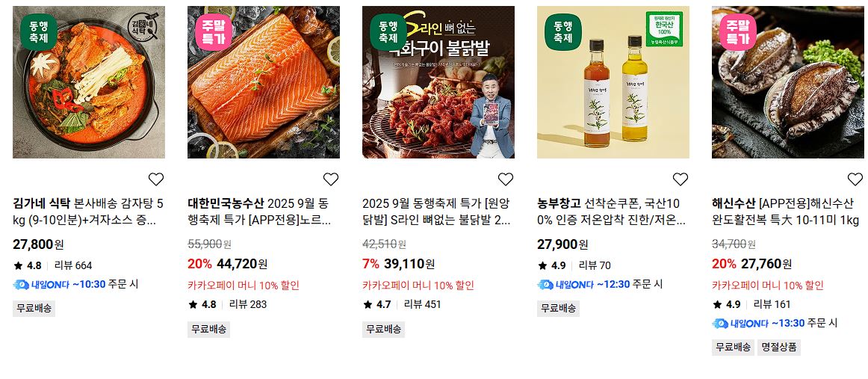Open 김가네 식탁 본사배송 감자탕 product title

[89, 211]
